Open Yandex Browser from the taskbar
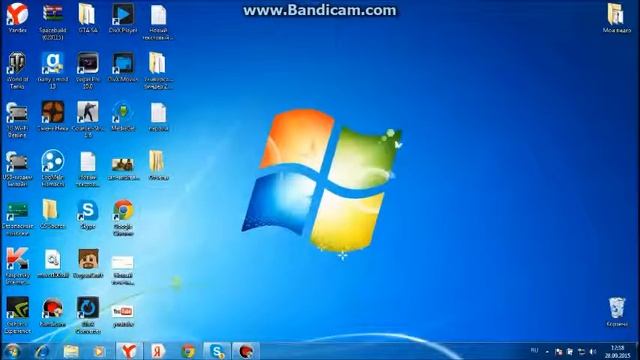Viewport: 640px width, 360px height. (129, 351)
